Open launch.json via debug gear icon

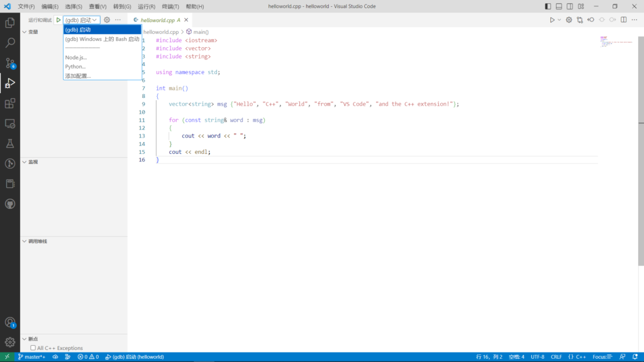click(x=107, y=20)
